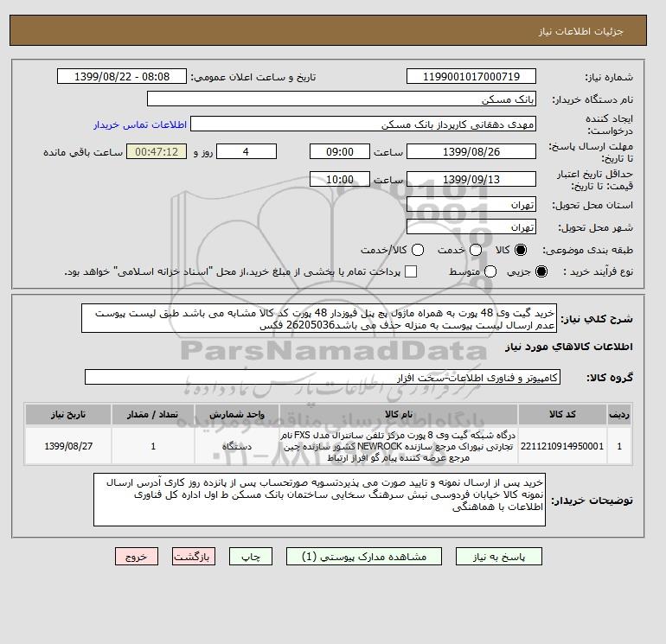Select the کالا radio button

(x=521, y=250)
